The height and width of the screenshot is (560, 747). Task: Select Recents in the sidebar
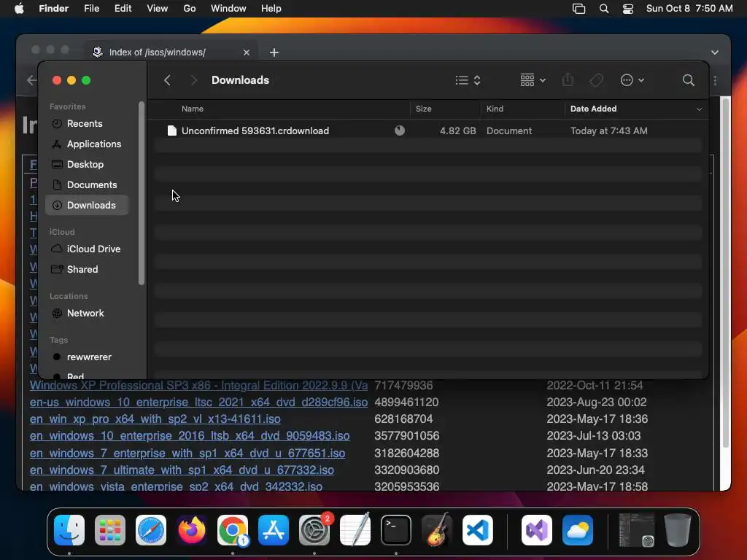click(x=87, y=123)
